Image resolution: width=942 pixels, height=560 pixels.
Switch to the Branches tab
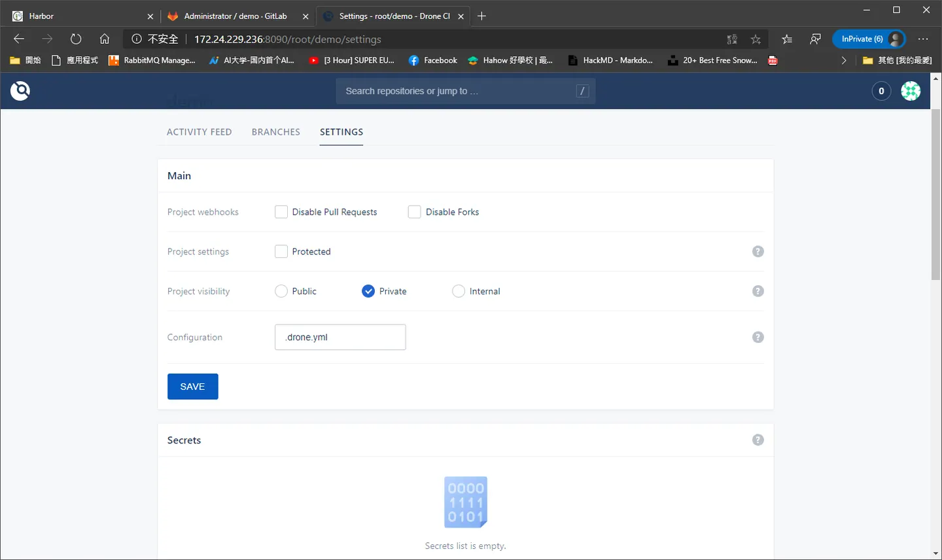[276, 131]
